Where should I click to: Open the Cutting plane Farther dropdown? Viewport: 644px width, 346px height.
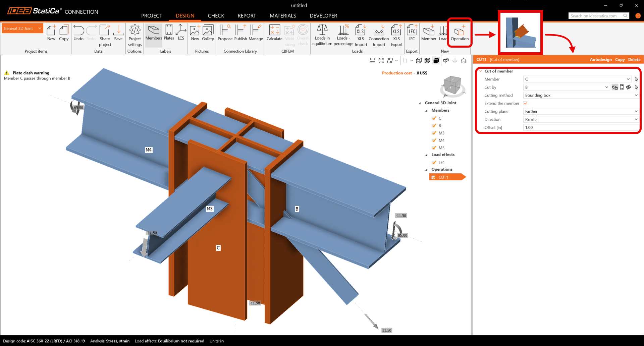[x=581, y=111]
